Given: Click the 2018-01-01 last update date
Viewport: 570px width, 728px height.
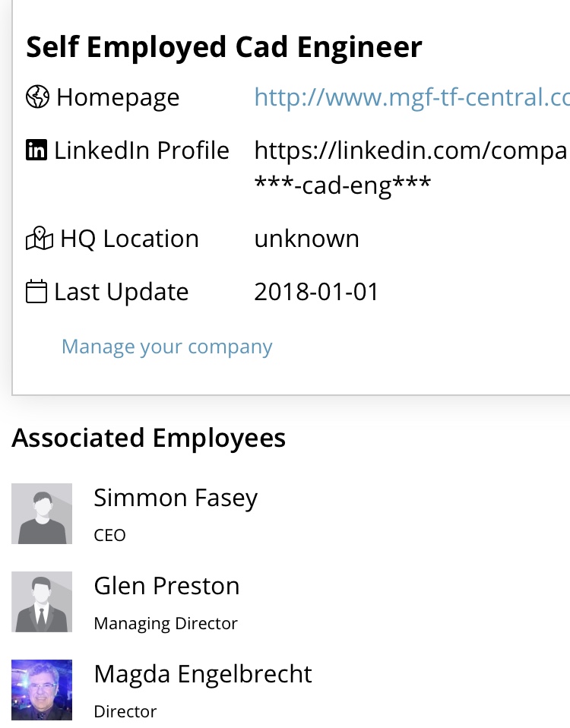Looking at the screenshot, I should click(317, 292).
